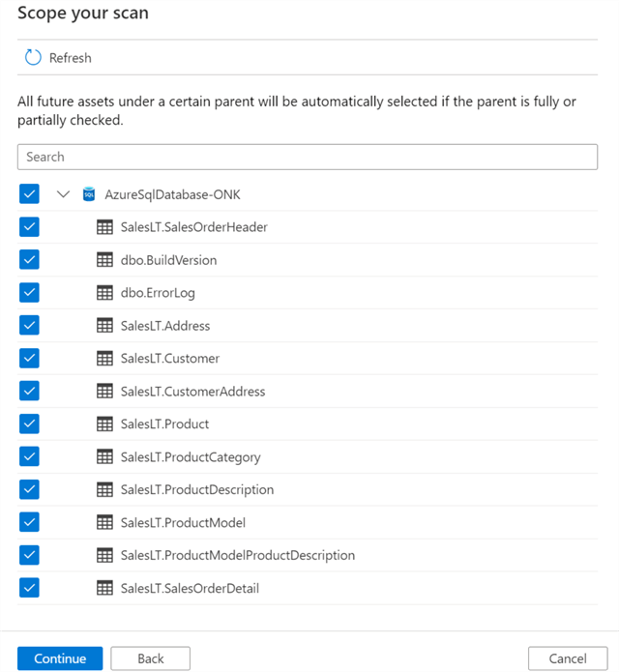
Task: Go back with the Back button
Action: click(150, 658)
